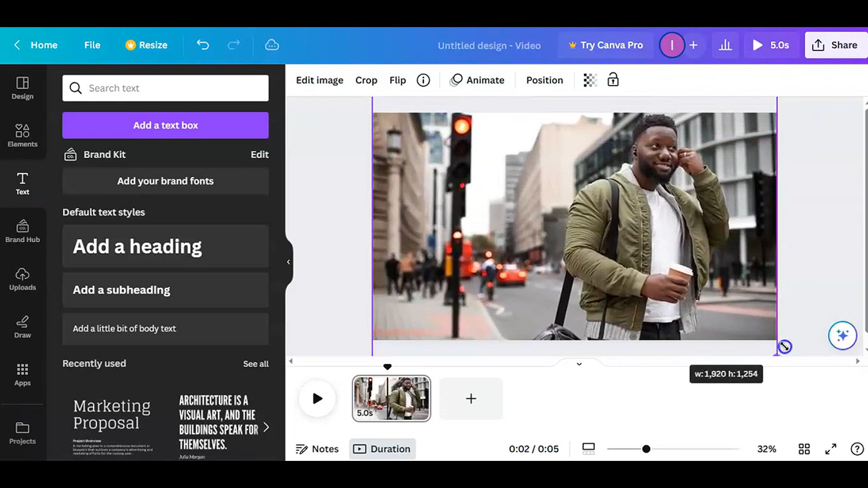Preview the video with 5.0s play button
Image resolution: width=868 pixels, height=488 pixels.
[771, 45]
